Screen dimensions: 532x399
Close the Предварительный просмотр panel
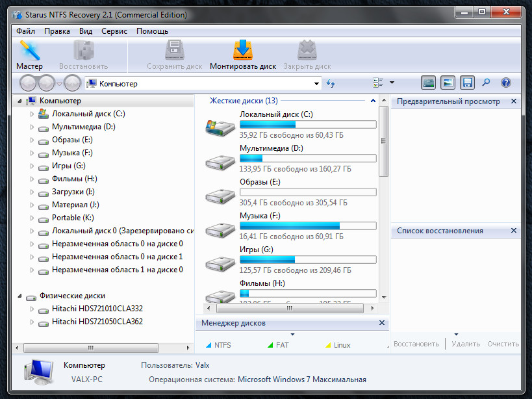tap(514, 101)
